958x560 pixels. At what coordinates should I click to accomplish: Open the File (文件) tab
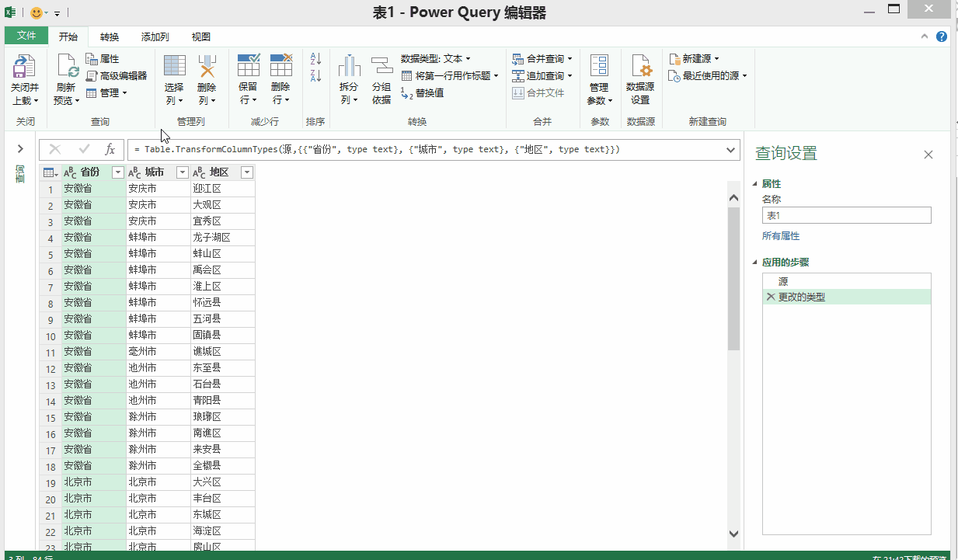point(26,36)
